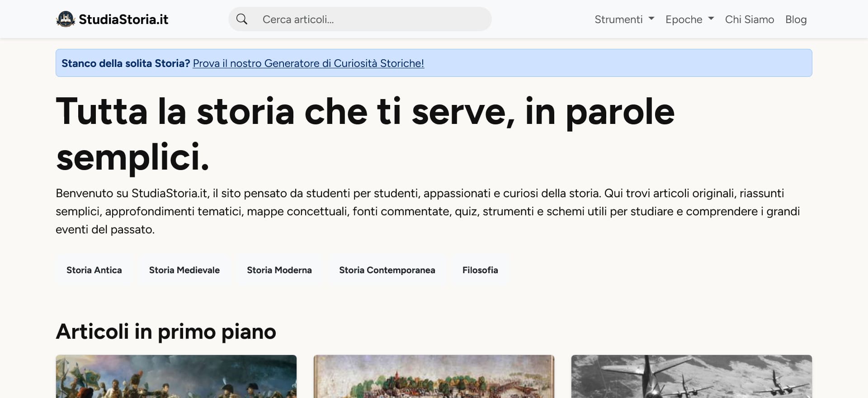Click the 'Articoli in primo piano' heading
Image resolution: width=868 pixels, height=398 pixels.
tap(166, 332)
